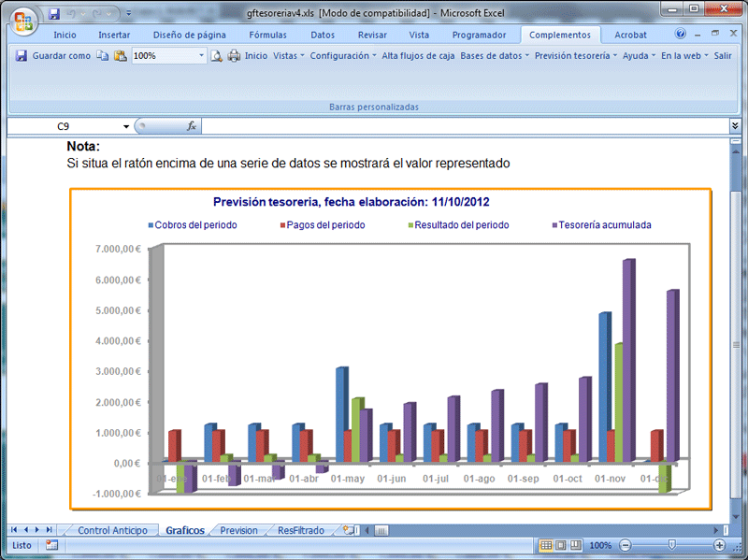Open the Insertar ribbon tab

click(x=114, y=35)
